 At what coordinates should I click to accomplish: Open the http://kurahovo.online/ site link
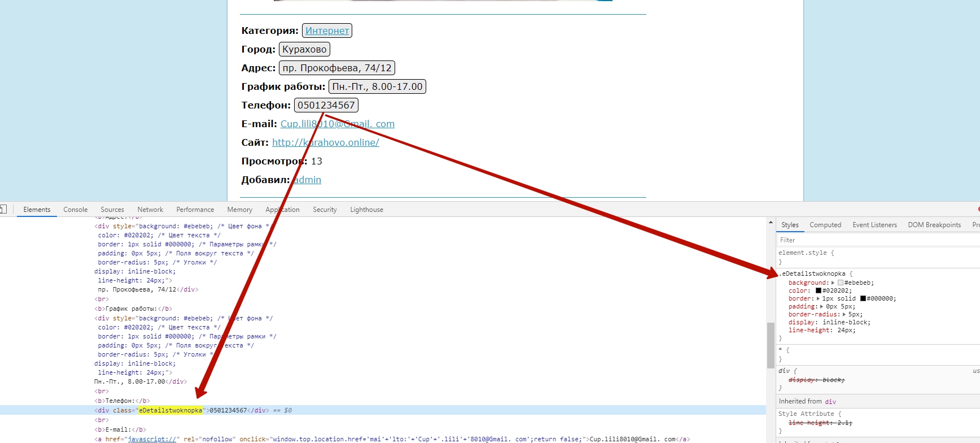pyautogui.click(x=326, y=142)
